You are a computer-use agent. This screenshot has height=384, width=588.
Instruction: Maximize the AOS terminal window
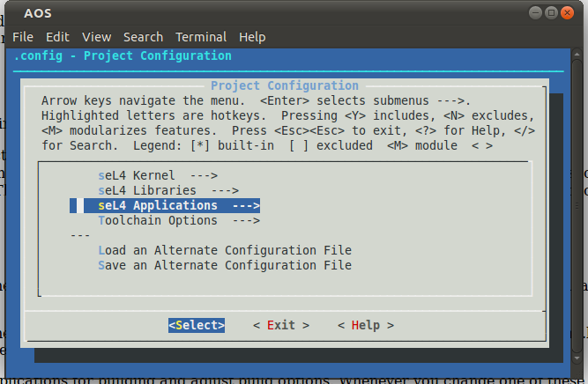coord(551,13)
